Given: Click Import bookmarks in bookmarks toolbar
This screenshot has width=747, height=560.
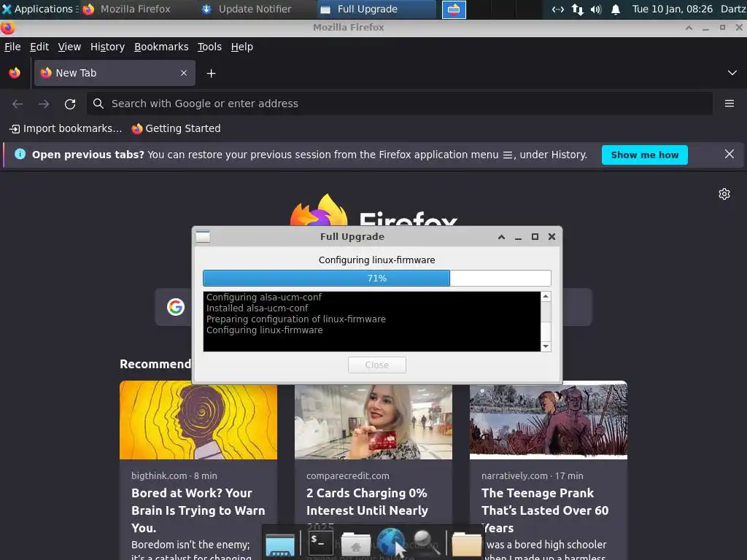Looking at the screenshot, I should (66, 128).
